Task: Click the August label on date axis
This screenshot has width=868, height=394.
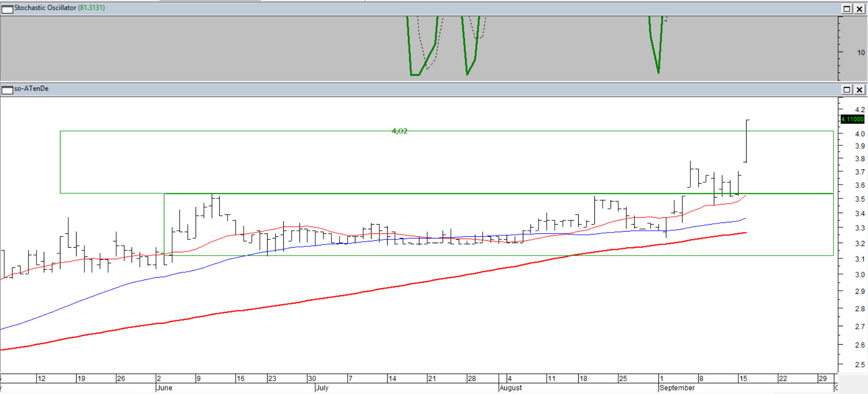Action: (x=511, y=388)
